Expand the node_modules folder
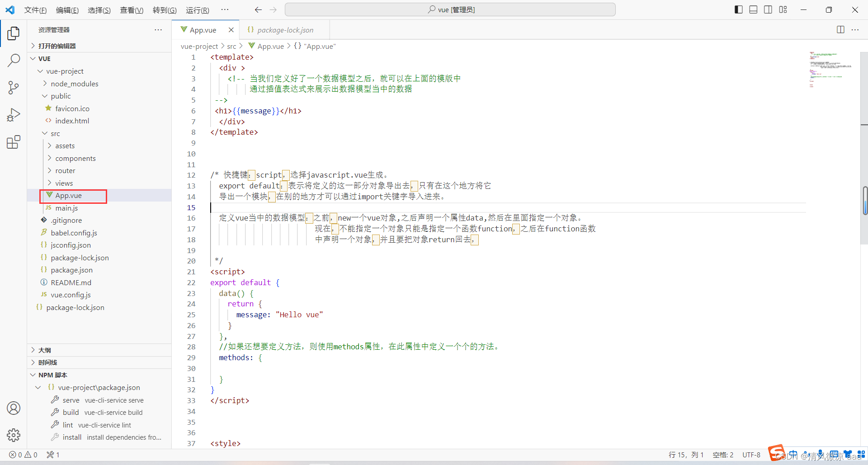The width and height of the screenshot is (868, 465). click(x=99, y=84)
